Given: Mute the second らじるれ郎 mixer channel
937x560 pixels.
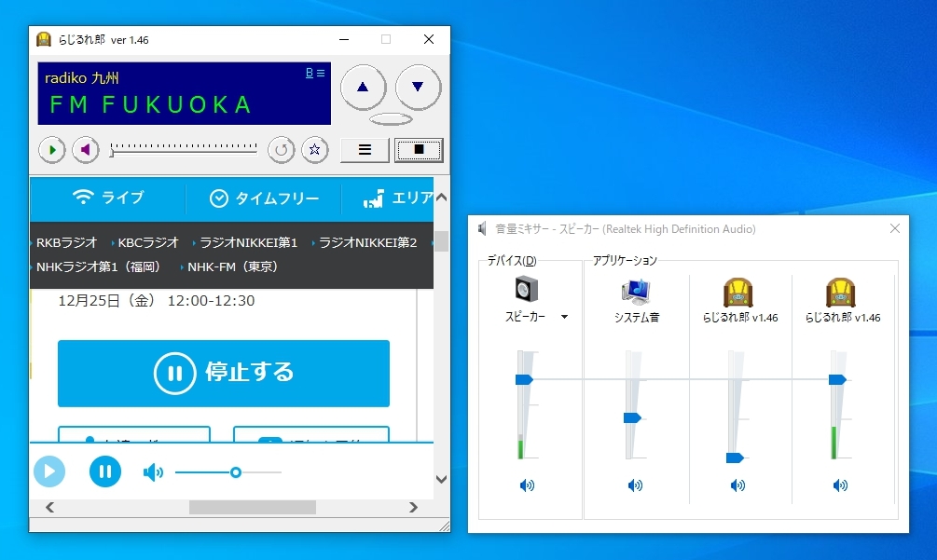Looking at the screenshot, I should 840,485.
